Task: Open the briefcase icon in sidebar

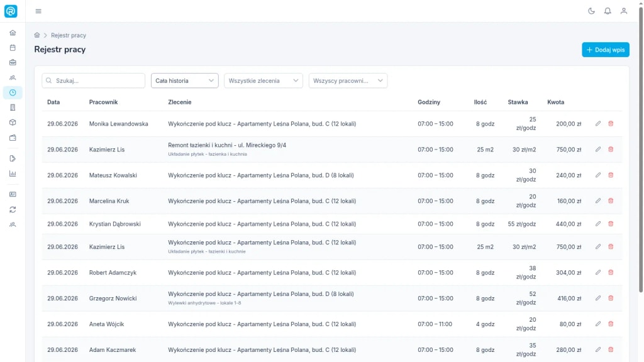Action: click(x=13, y=62)
